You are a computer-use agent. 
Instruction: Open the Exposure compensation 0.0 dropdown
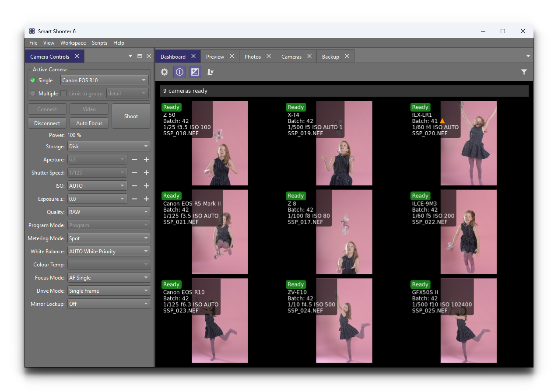97,199
